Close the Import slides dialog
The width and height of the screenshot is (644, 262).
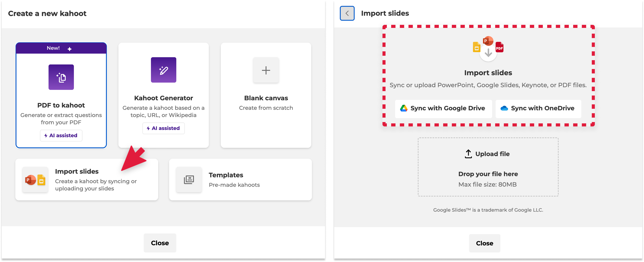point(485,243)
